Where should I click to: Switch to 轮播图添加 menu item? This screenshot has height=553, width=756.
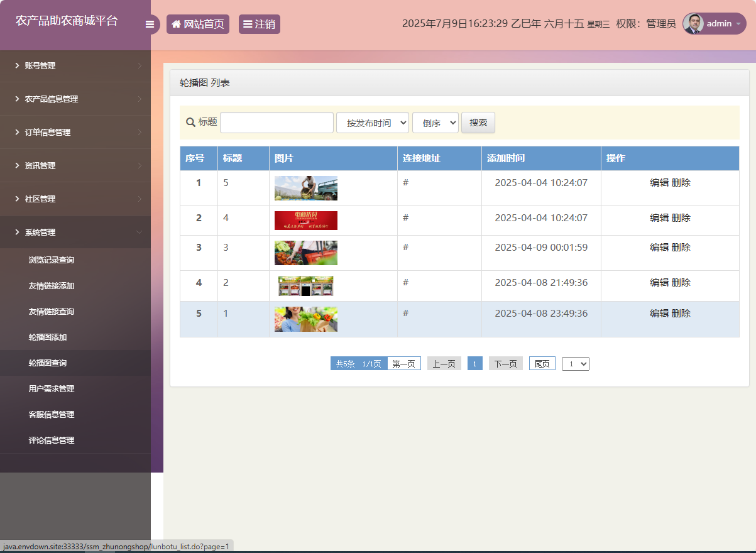pos(52,337)
